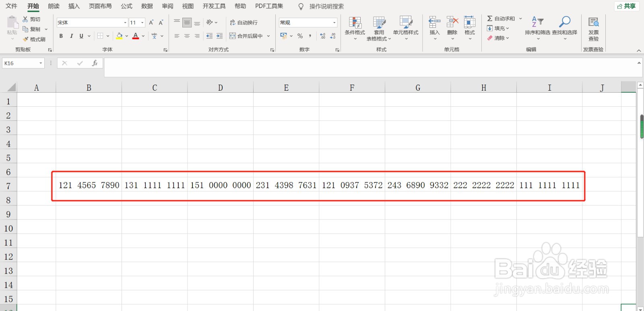
Task: Open Format as Table gallery
Action: [379, 28]
